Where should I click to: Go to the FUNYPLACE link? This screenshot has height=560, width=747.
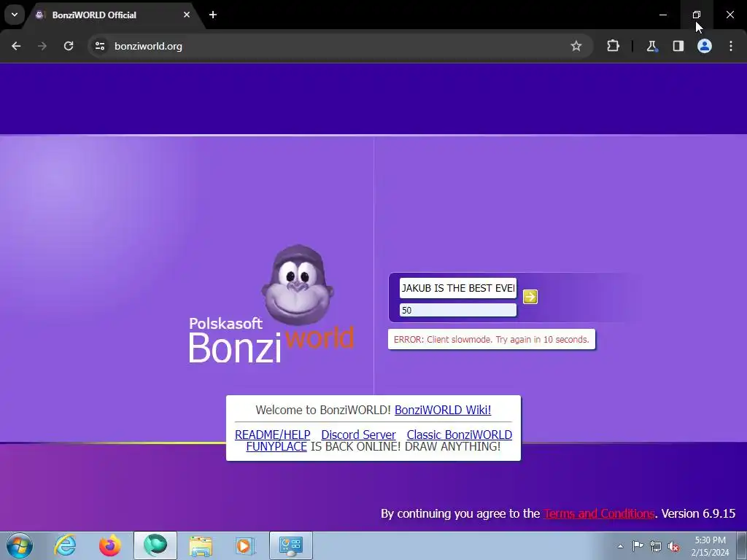pos(276,447)
